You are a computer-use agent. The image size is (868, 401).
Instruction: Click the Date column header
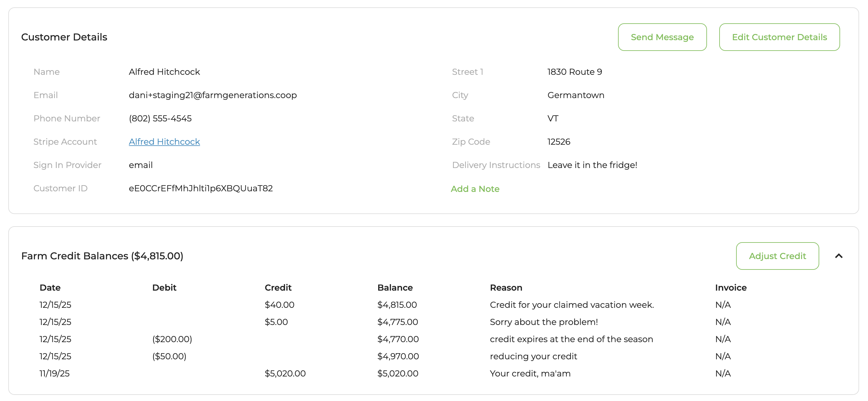[50, 288]
